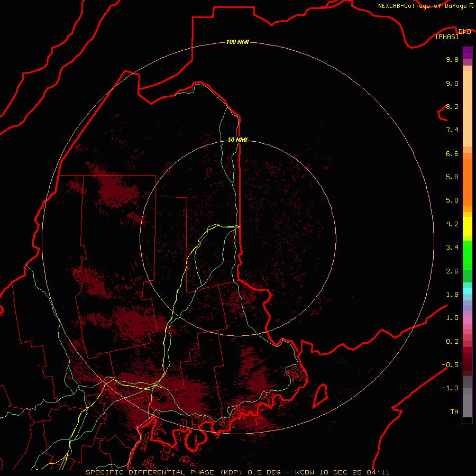Screen dimensions: 476x476
Task: Click the "3.4" value on the color scale
Action: [x=452, y=247]
